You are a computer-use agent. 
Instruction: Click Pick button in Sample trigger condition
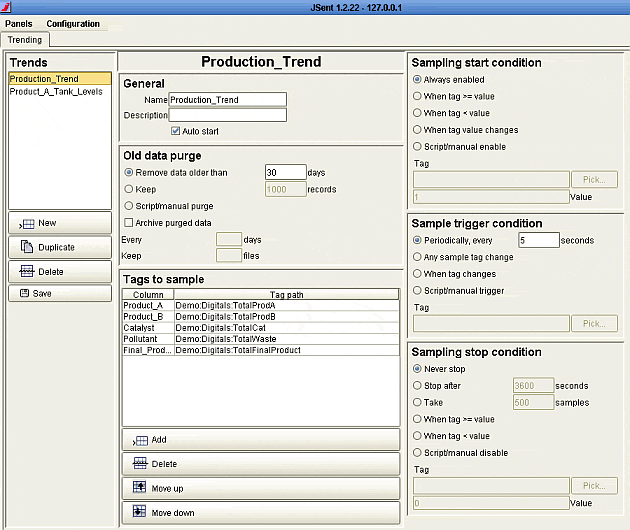click(x=594, y=323)
